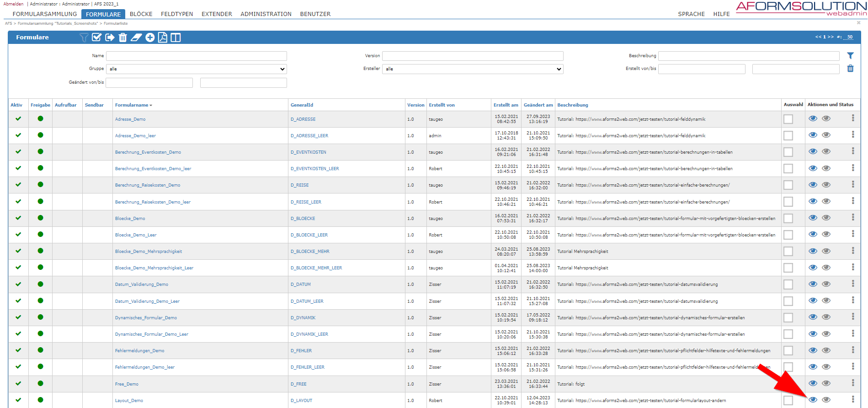Check the Auswahl box for Free_Demo

pos(788,384)
